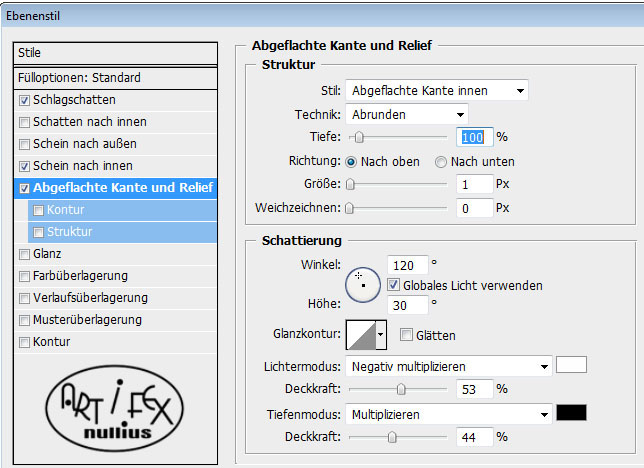Select the Farbüberlagerung style row
Viewport: 644px width, 468px height.
[x=115, y=276]
